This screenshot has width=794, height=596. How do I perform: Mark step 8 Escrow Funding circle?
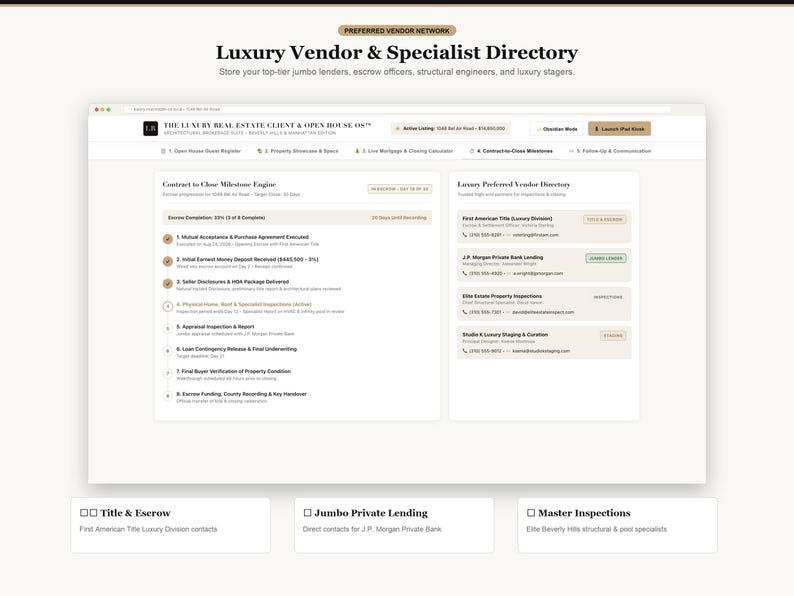[168, 396]
